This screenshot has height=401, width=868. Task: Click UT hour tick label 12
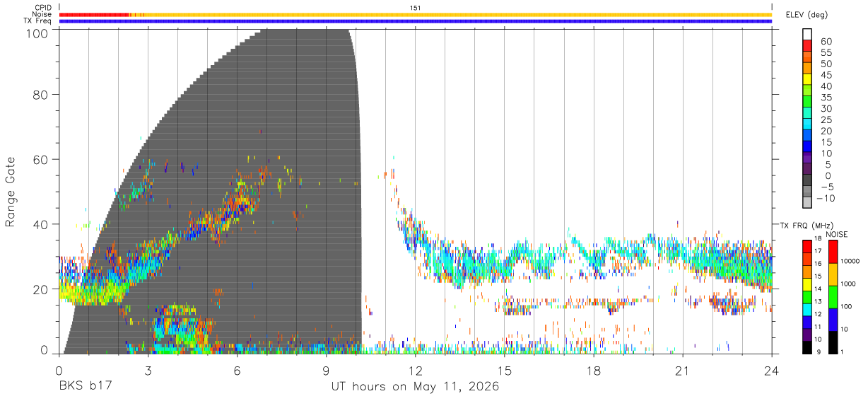[416, 370]
